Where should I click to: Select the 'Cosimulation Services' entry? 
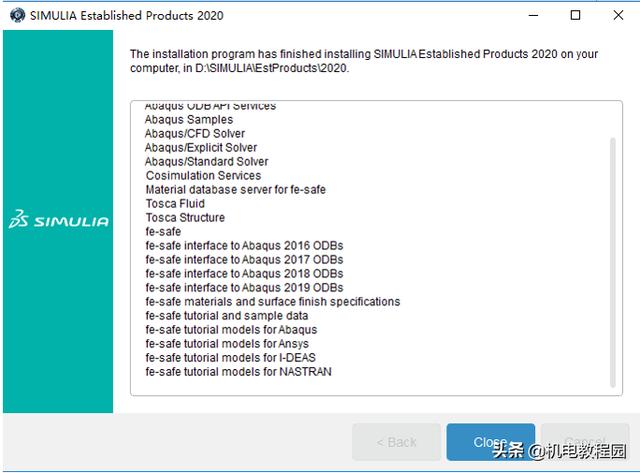[x=203, y=175]
